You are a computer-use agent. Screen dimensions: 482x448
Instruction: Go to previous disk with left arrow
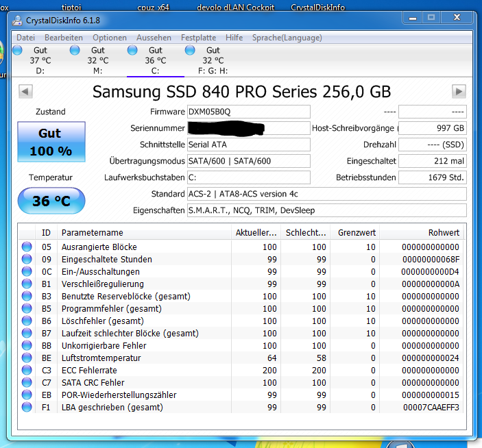click(25, 92)
